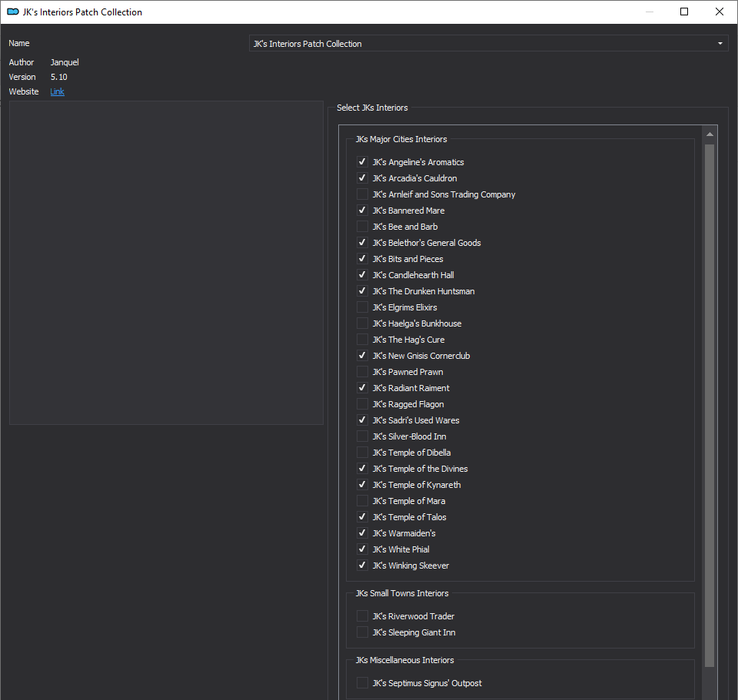
Task: Click the 'JKs Miscellaneous Interiors' group label
Action: (x=405, y=660)
